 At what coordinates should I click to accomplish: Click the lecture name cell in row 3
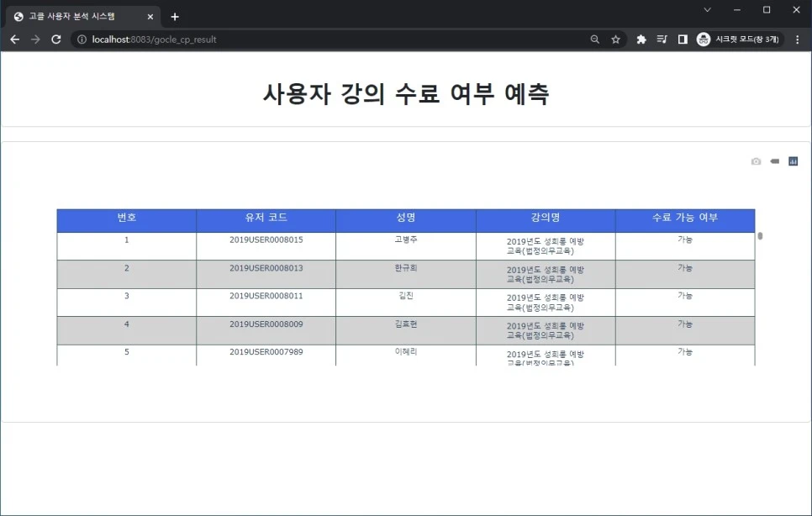pyautogui.click(x=546, y=303)
